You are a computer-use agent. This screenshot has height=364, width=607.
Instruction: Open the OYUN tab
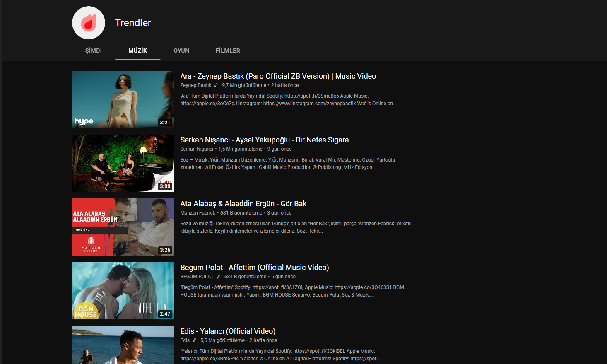pyautogui.click(x=181, y=51)
